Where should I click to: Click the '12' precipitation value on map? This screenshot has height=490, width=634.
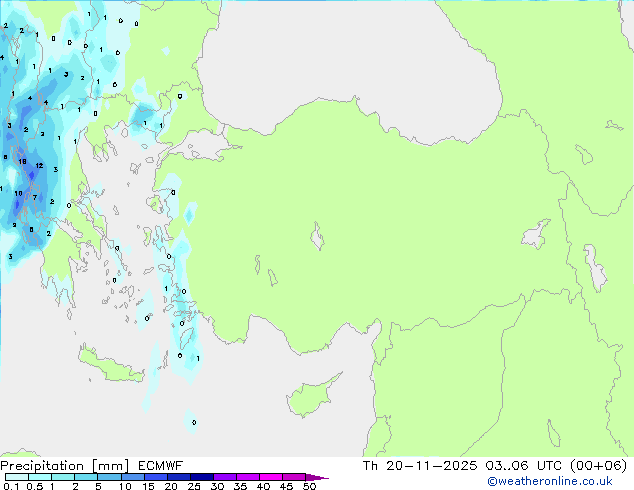click(x=39, y=165)
